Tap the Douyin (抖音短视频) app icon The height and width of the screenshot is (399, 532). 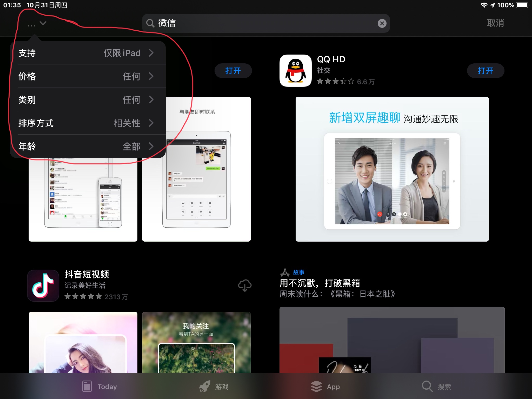(43, 285)
